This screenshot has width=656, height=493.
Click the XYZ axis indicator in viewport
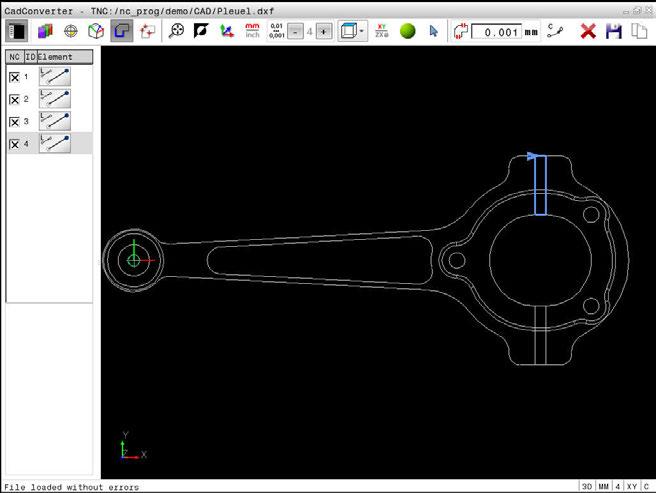(133, 447)
